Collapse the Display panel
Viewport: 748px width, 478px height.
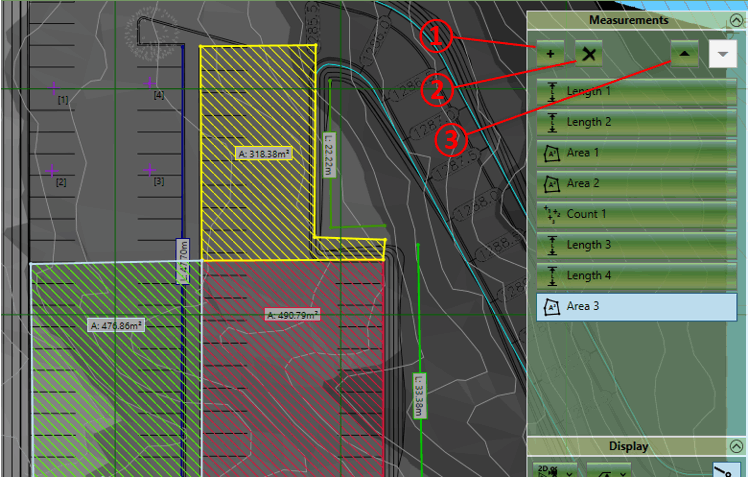tap(736, 446)
